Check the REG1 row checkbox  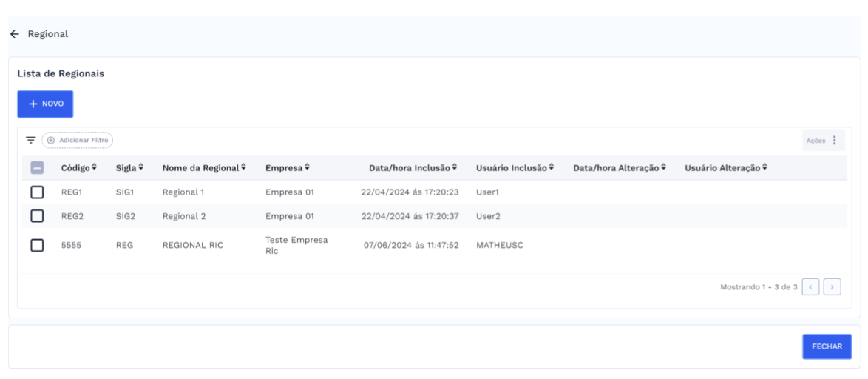(x=37, y=192)
